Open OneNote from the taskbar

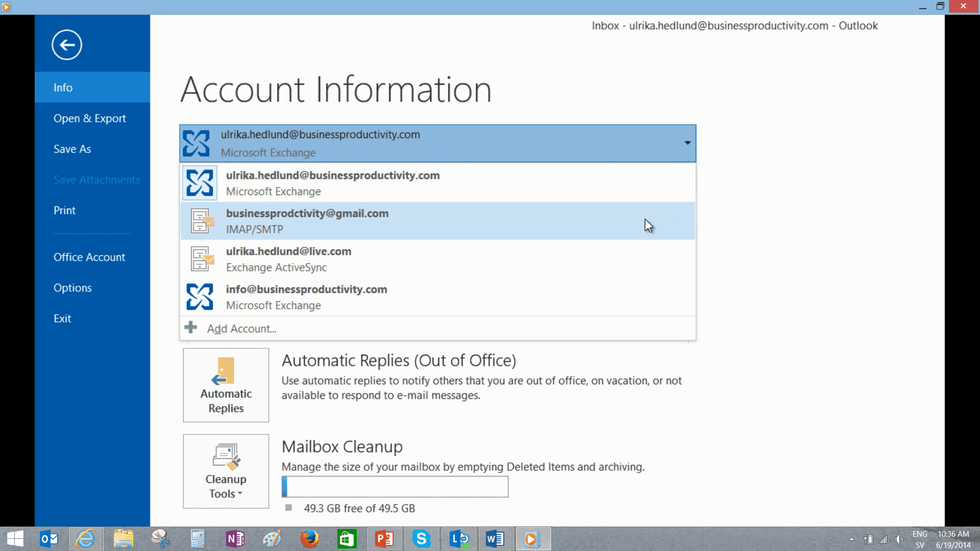click(x=235, y=539)
